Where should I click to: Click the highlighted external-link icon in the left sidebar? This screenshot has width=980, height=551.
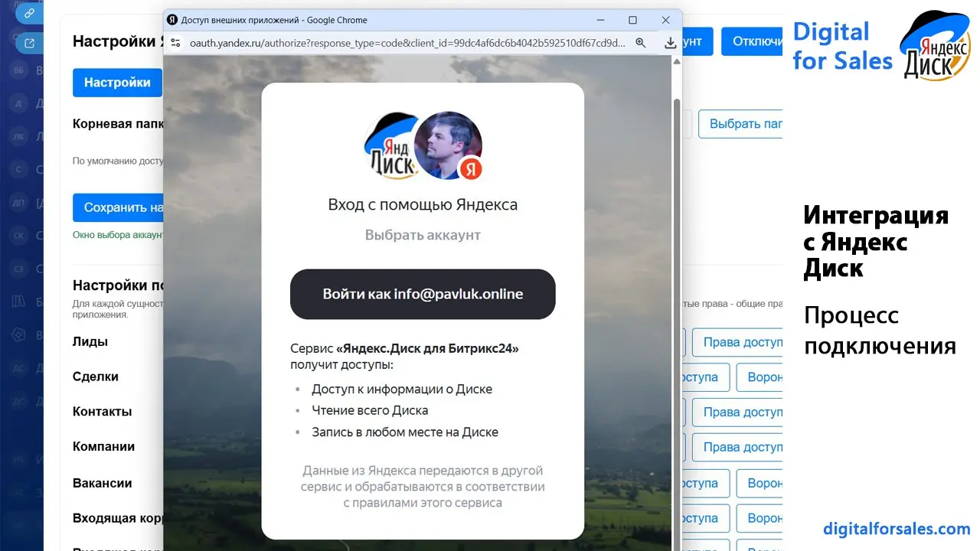coord(29,43)
